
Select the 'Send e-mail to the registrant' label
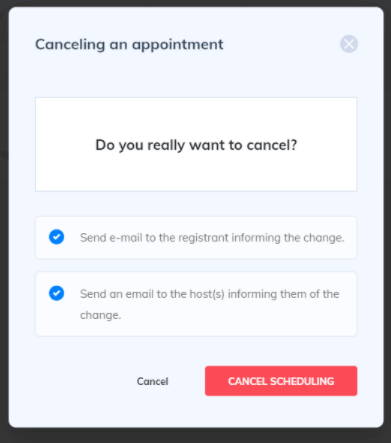point(212,238)
